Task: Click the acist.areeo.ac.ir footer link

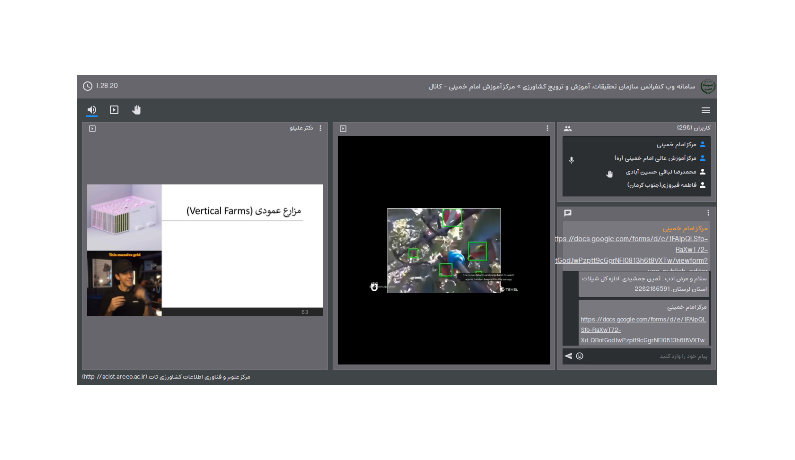Action: [x=115, y=377]
